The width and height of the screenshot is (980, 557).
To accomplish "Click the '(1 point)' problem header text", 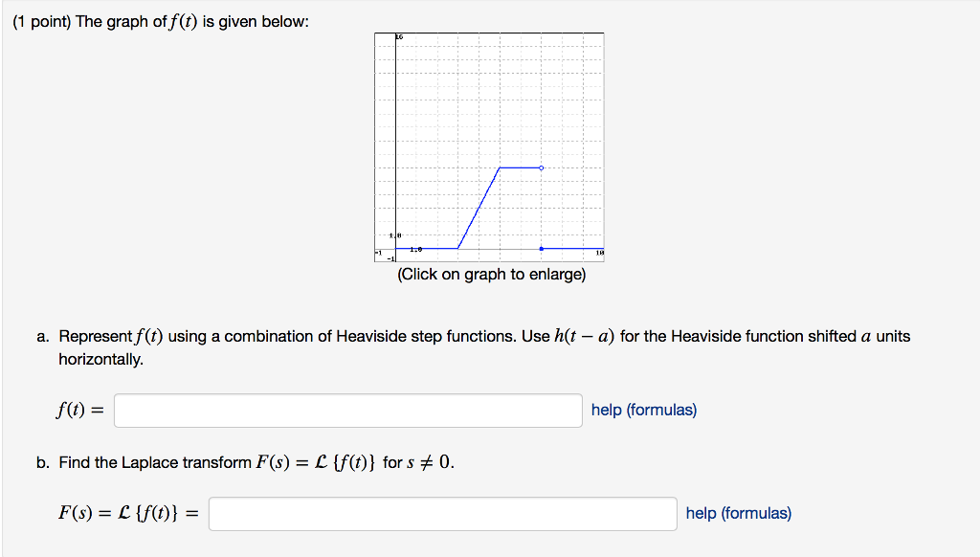I will pyautogui.click(x=38, y=20).
